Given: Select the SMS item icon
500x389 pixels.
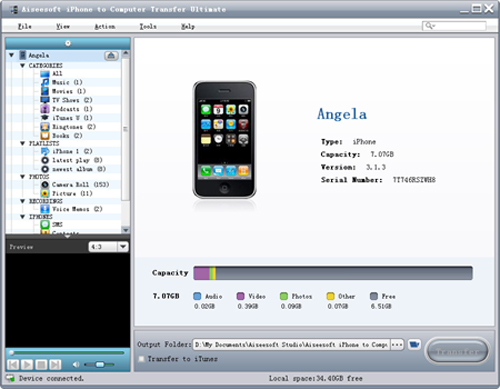Looking at the screenshot, I should click(x=45, y=224).
